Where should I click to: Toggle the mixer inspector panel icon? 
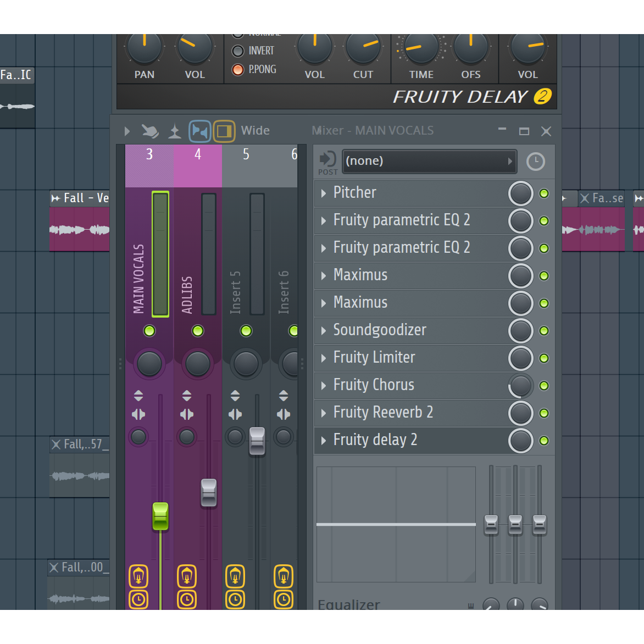[224, 131]
